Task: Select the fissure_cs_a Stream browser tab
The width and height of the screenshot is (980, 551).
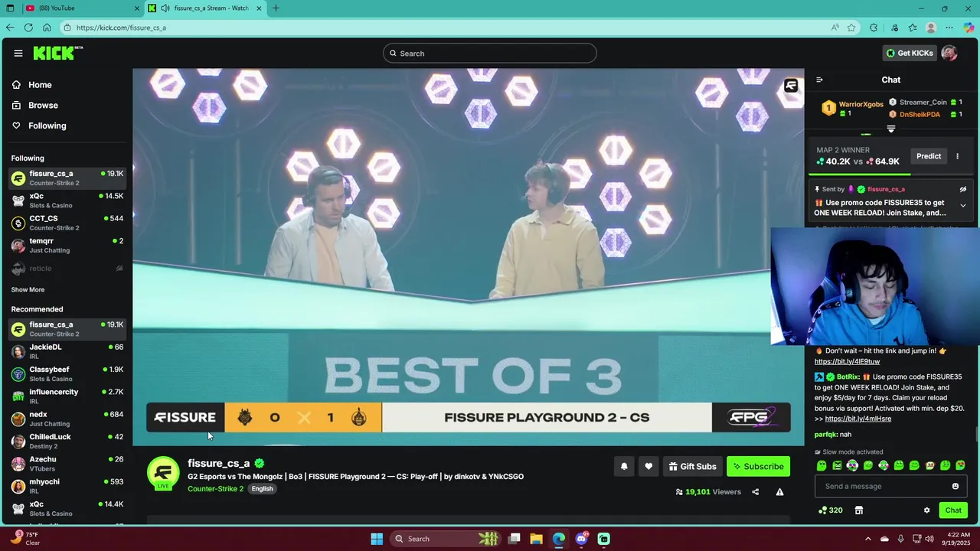Action: [205, 8]
